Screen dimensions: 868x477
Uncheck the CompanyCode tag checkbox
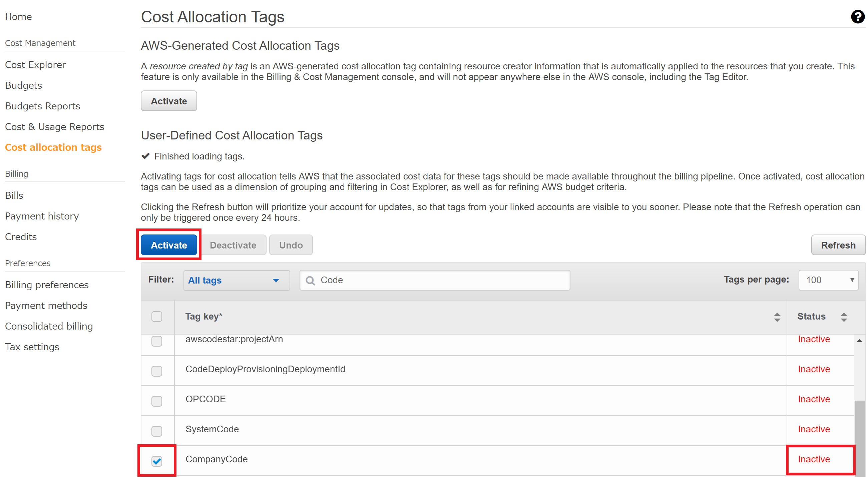pos(157,461)
